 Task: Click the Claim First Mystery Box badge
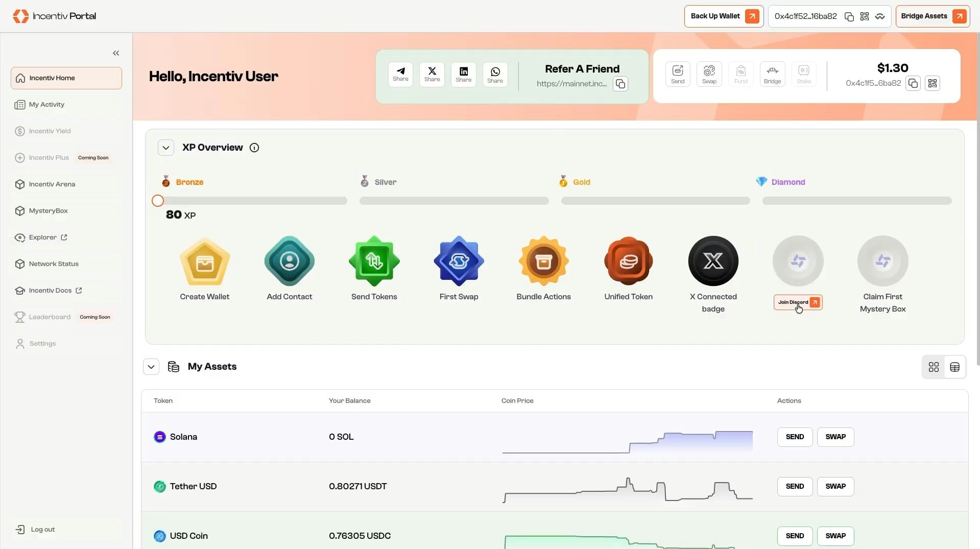(x=883, y=261)
